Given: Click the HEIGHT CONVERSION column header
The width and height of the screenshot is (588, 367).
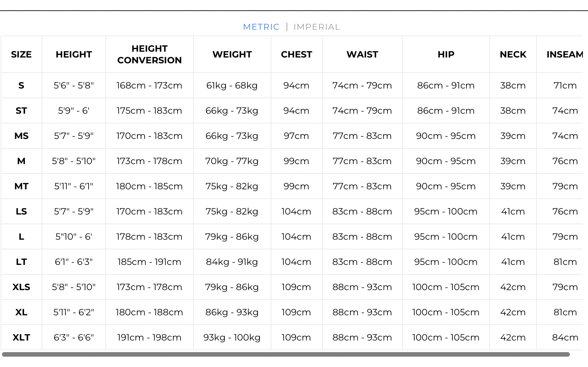Looking at the screenshot, I should (149, 54).
